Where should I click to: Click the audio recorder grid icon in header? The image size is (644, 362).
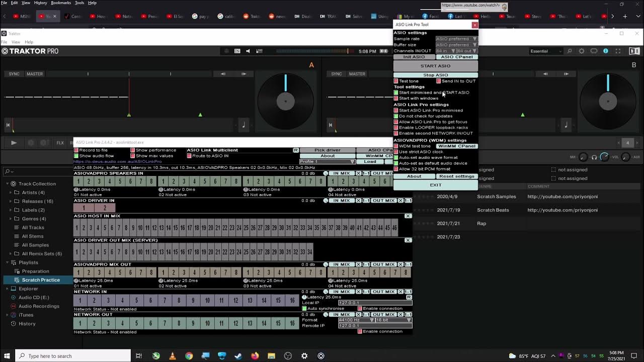pyautogui.click(x=237, y=51)
